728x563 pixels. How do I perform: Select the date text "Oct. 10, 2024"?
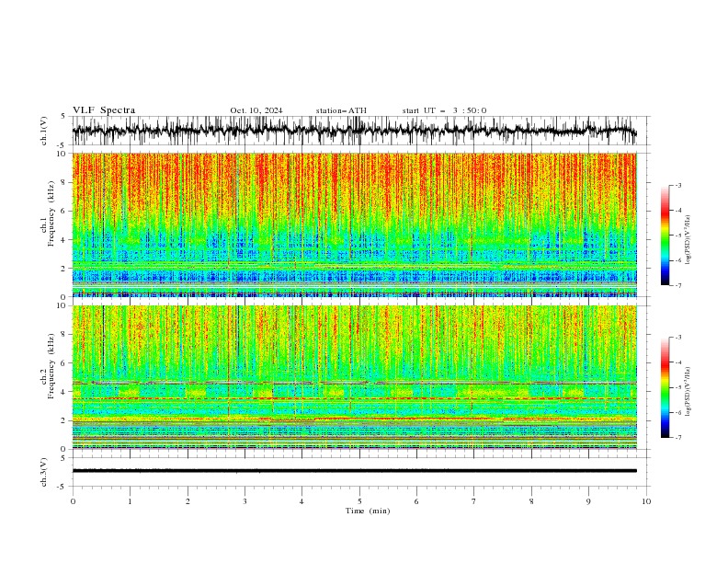pos(256,110)
